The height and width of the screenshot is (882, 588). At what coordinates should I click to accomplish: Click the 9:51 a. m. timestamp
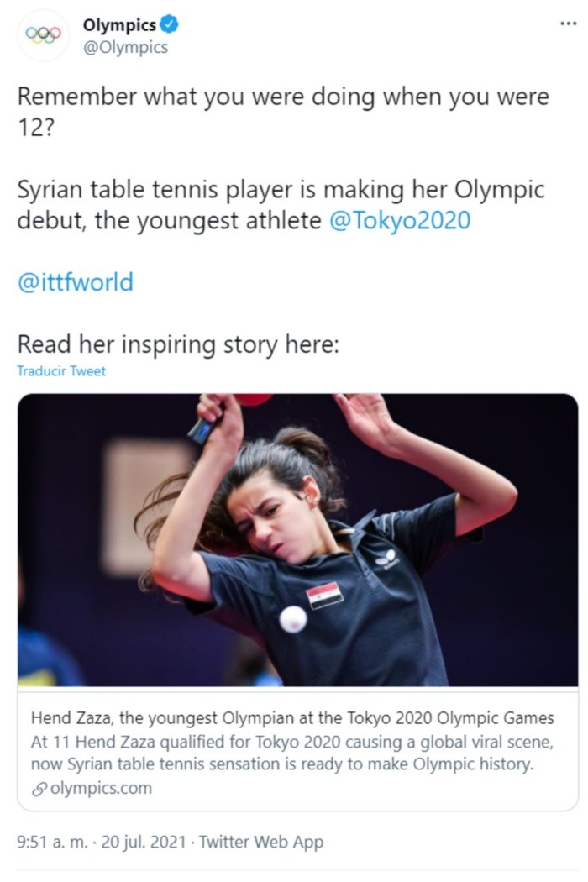53,842
